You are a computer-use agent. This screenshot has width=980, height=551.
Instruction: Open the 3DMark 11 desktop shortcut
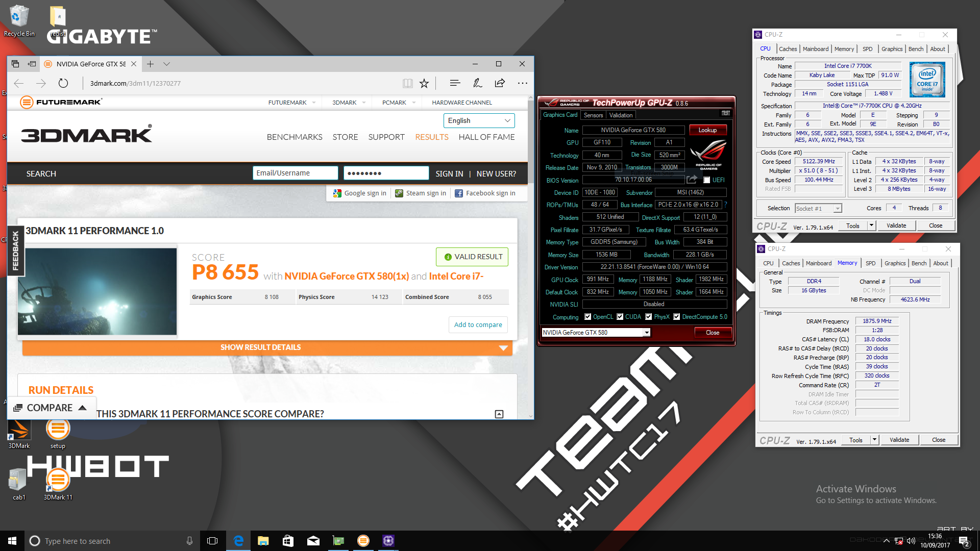point(58,485)
